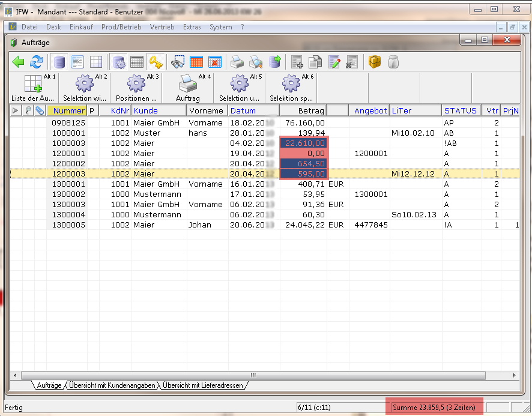The height and width of the screenshot is (416, 532).
Task: Click the horizontal scrollbar thumb
Action: point(252,375)
